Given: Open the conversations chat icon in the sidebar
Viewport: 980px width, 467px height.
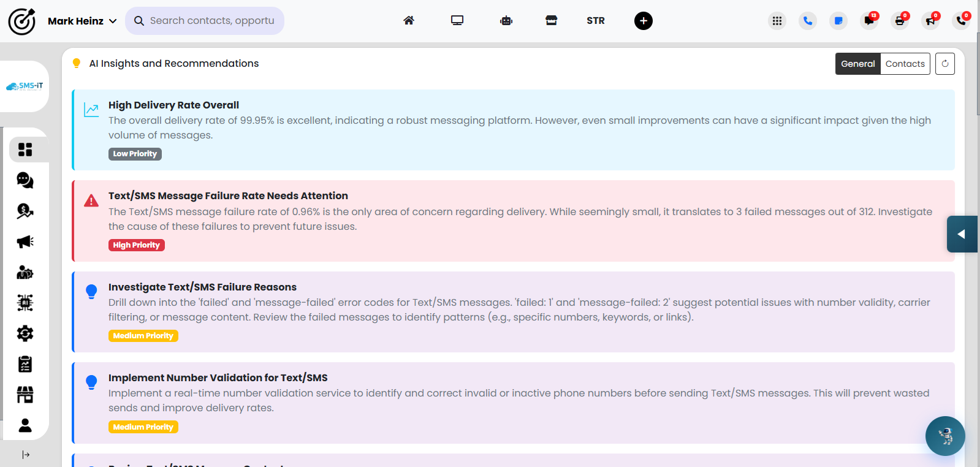Looking at the screenshot, I should click(25, 180).
